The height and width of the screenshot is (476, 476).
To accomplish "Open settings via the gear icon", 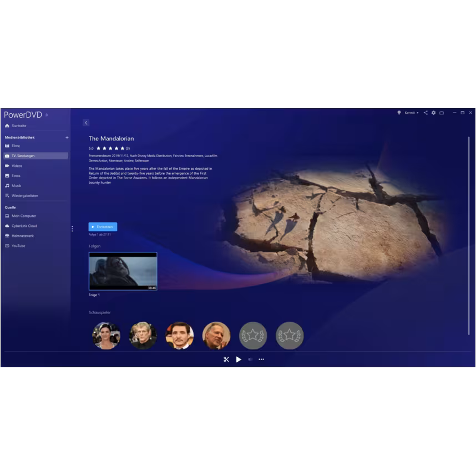I will [433, 113].
